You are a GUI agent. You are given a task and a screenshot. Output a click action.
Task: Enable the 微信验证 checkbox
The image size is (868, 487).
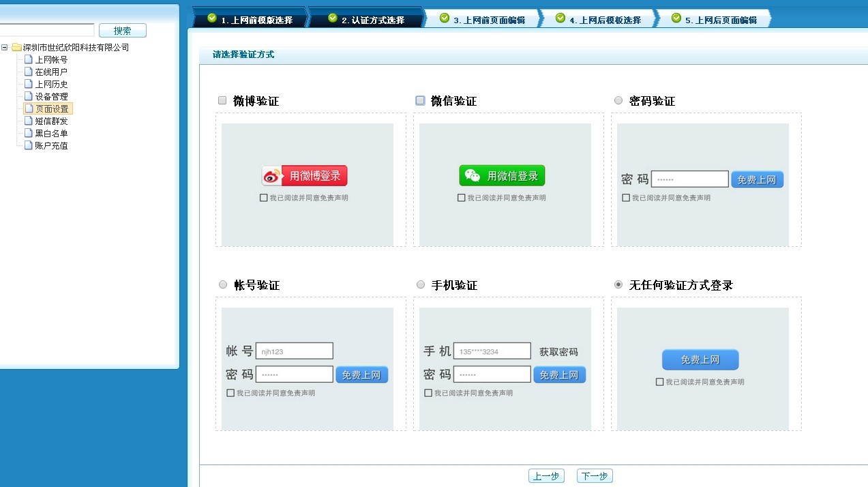[420, 100]
